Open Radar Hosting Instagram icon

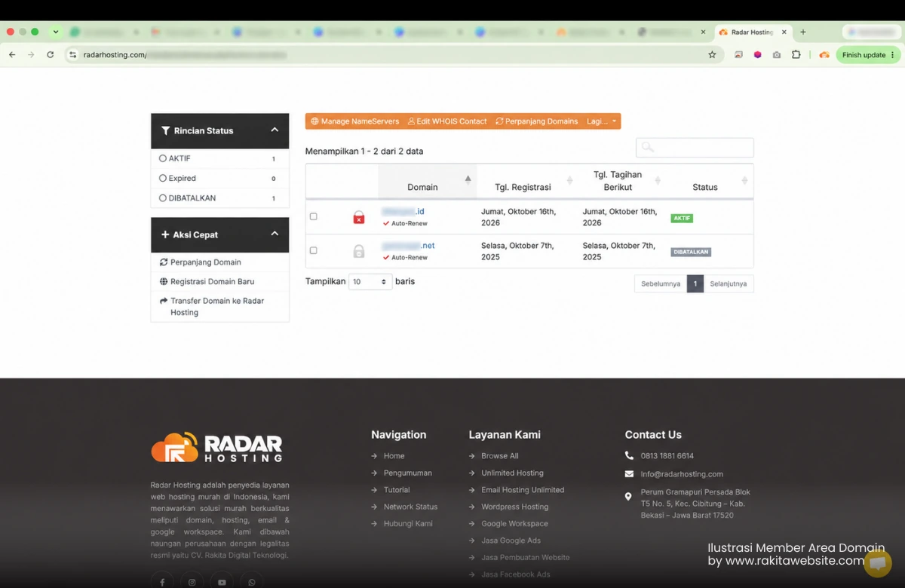click(x=192, y=582)
